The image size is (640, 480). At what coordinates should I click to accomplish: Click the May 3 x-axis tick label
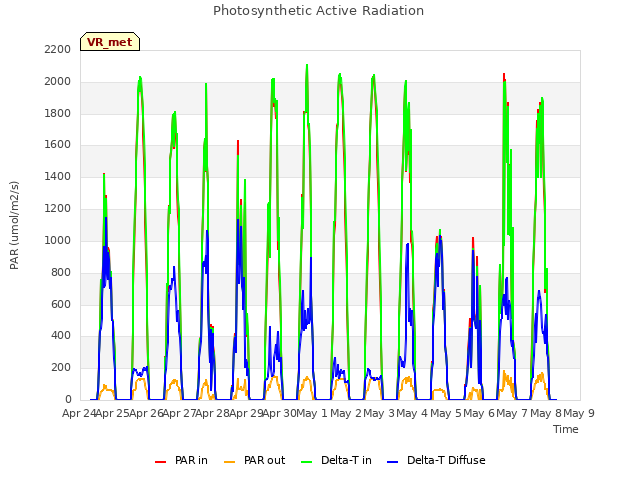[x=379, y=413]
